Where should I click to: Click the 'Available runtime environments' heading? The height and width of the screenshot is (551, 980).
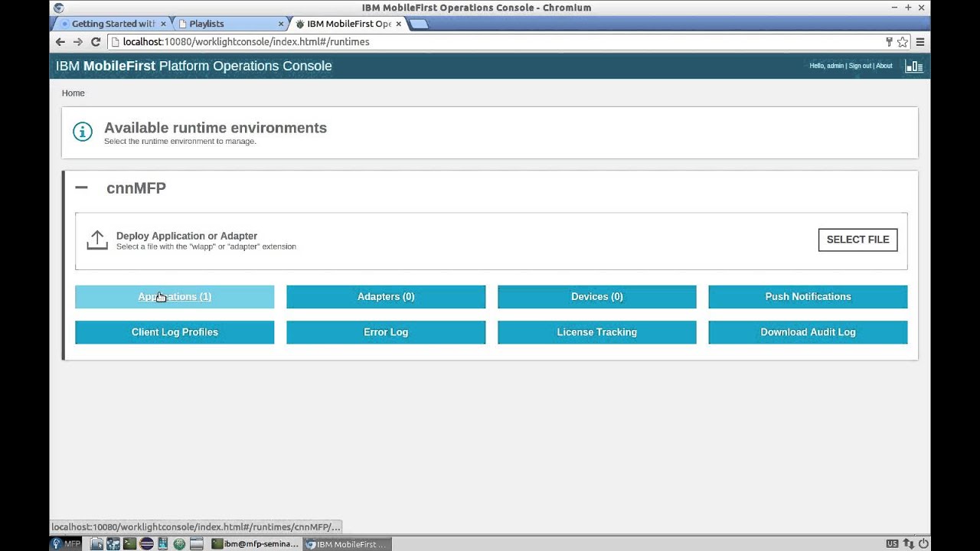click(215, 128)
